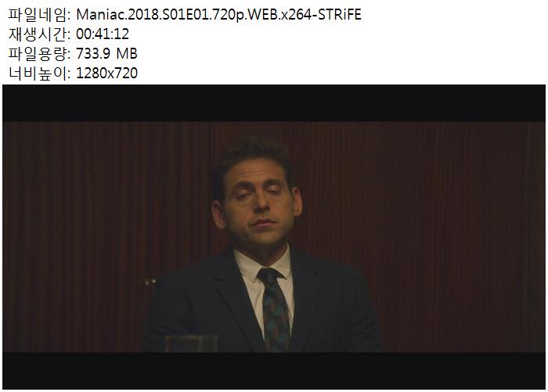Click the Maniac.2018.S01E01 file name text
The height and width of the screenshot is (392, 548).
(218, 15)
